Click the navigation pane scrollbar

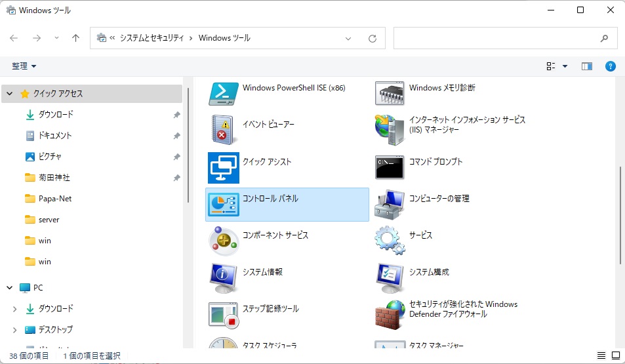[x=188, y=146]
